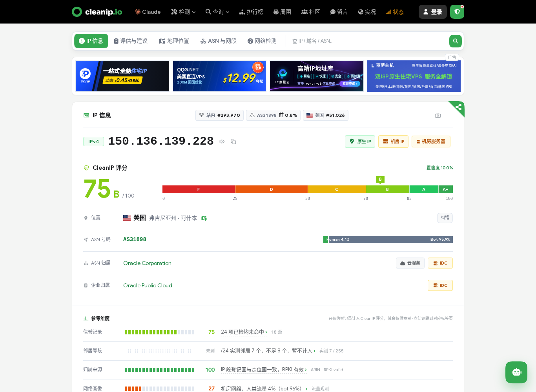
Task: Expand the 查询 dropdown menu
Action: [x=217, y=12]
